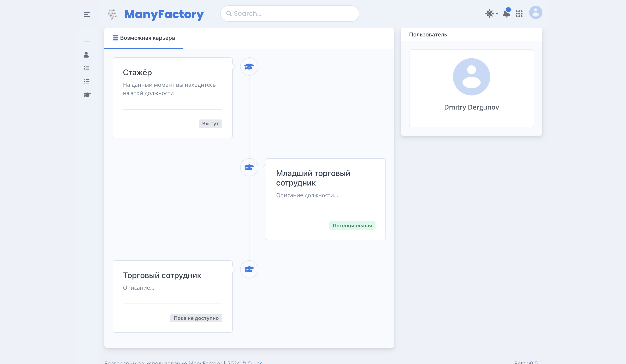Click the ManyFactory logo icon

point(112,14)
